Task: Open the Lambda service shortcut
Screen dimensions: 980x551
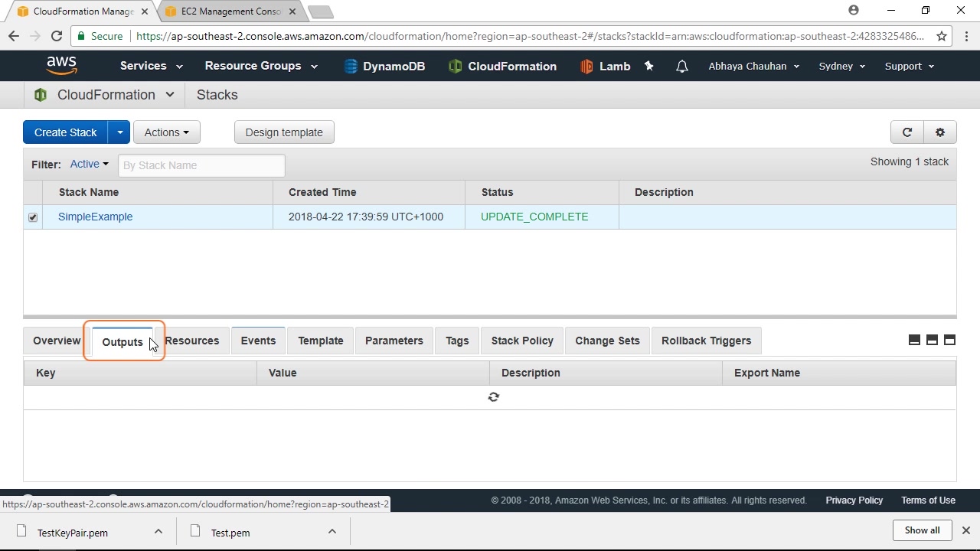Action: (605, 67)
